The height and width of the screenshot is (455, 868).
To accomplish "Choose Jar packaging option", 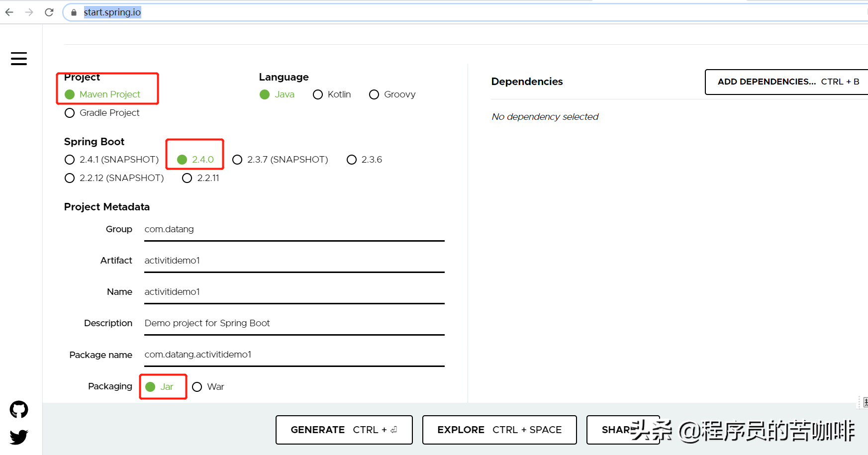I will [x=159, y=387].
